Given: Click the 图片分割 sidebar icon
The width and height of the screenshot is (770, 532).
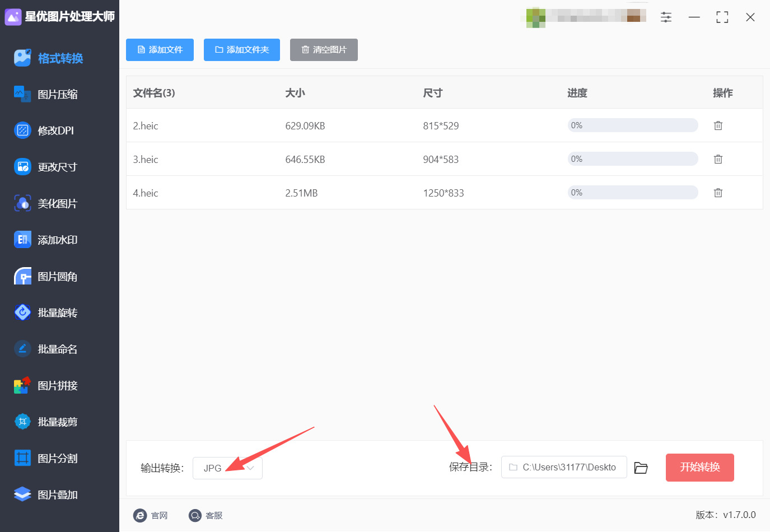Looking at the screenshot, I should [22, 458].
